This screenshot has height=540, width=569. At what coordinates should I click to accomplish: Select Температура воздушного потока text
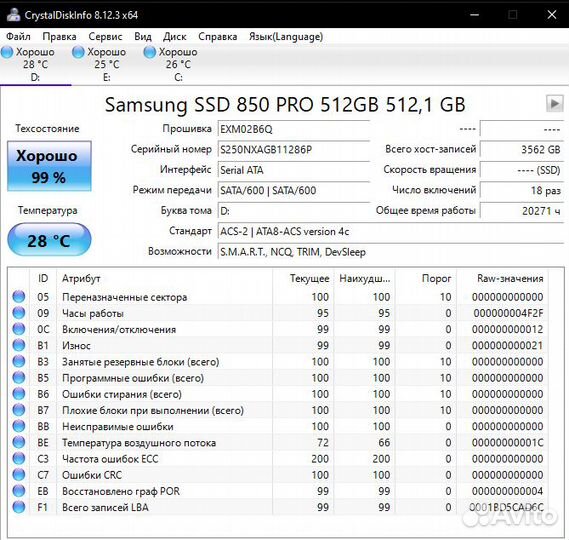click(x=139, y=443)
